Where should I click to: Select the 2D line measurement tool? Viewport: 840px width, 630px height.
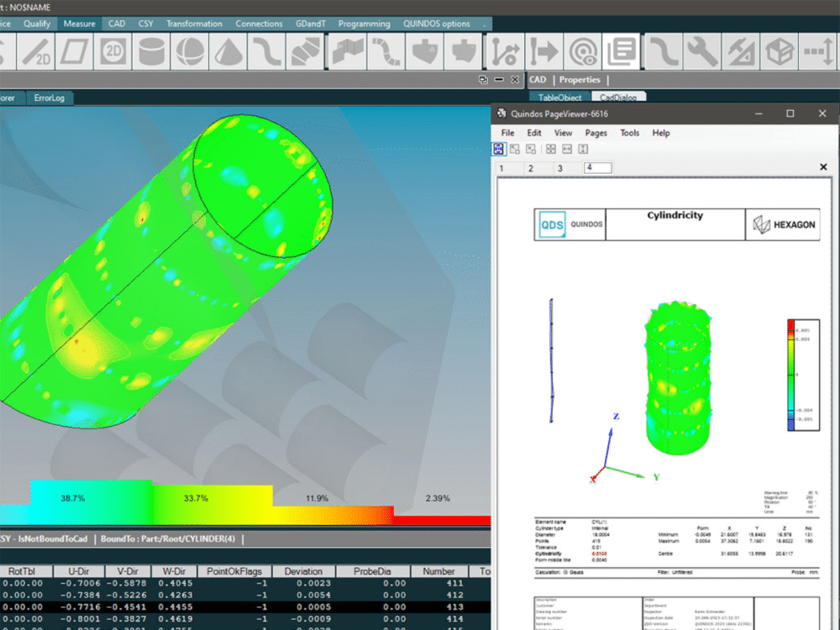[x=35, y=52]
